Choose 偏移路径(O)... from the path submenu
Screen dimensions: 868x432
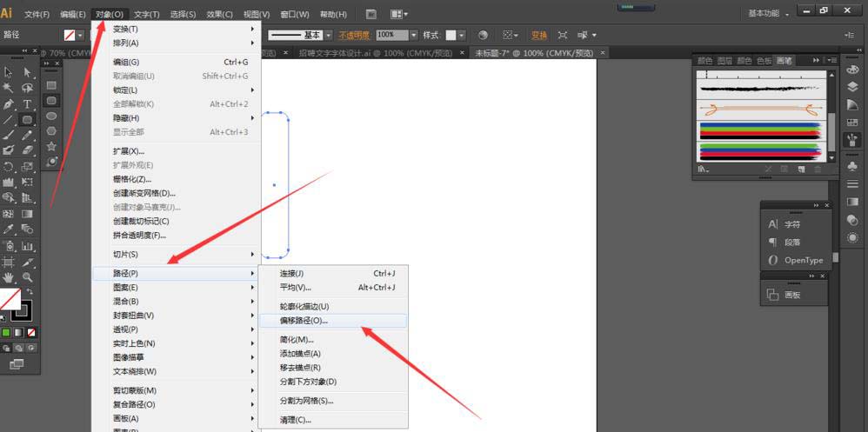(x=333, y=320)
